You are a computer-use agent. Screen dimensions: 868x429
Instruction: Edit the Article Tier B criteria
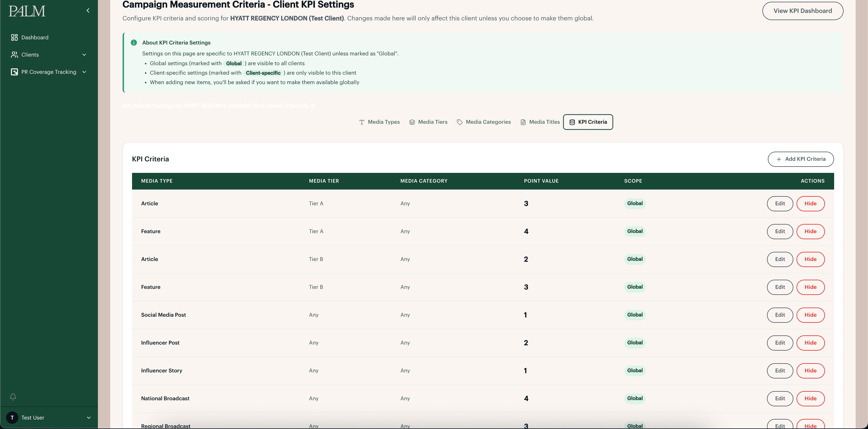(x=780, y=259)
